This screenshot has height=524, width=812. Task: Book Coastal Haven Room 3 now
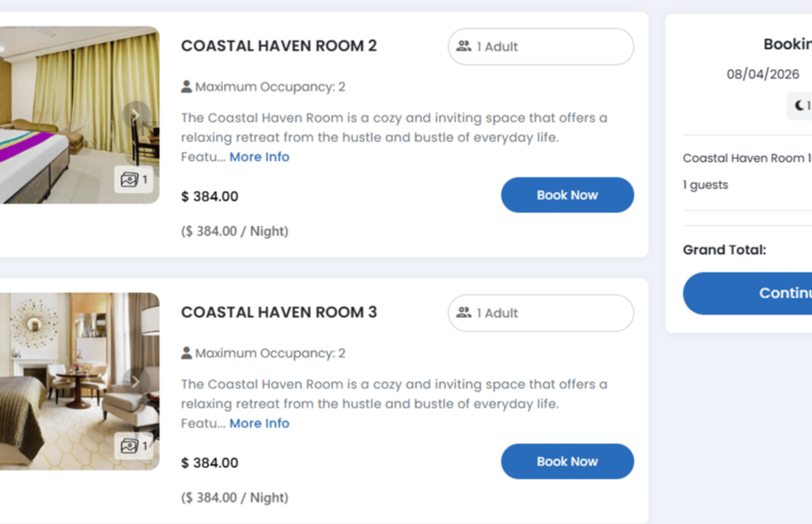tap(567, 462)
